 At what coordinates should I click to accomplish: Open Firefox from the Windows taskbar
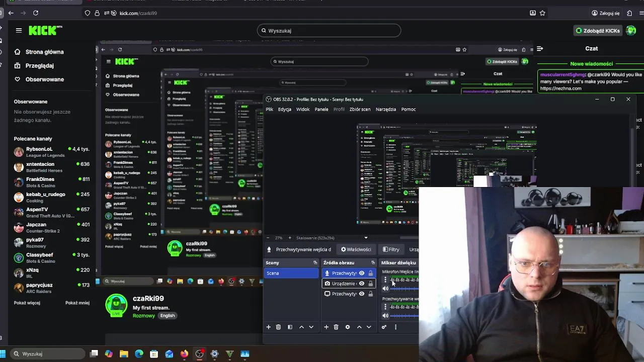[x=184, y=354]
